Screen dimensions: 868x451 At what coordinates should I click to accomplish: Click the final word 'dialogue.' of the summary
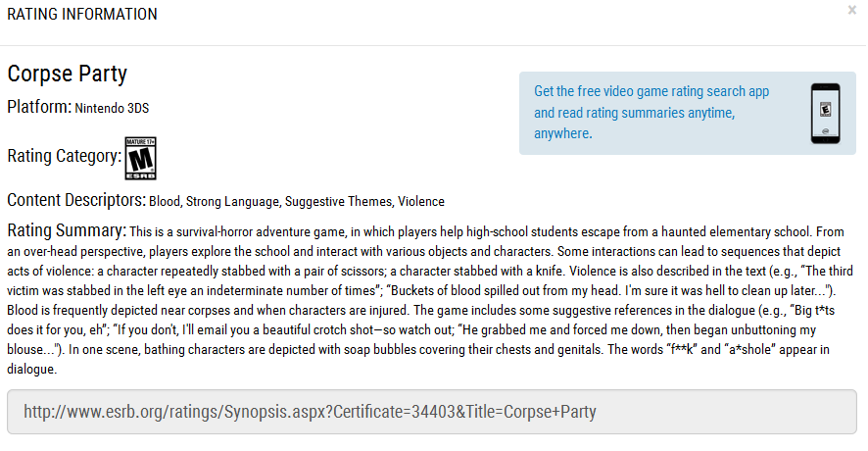(x=32, y=370)
